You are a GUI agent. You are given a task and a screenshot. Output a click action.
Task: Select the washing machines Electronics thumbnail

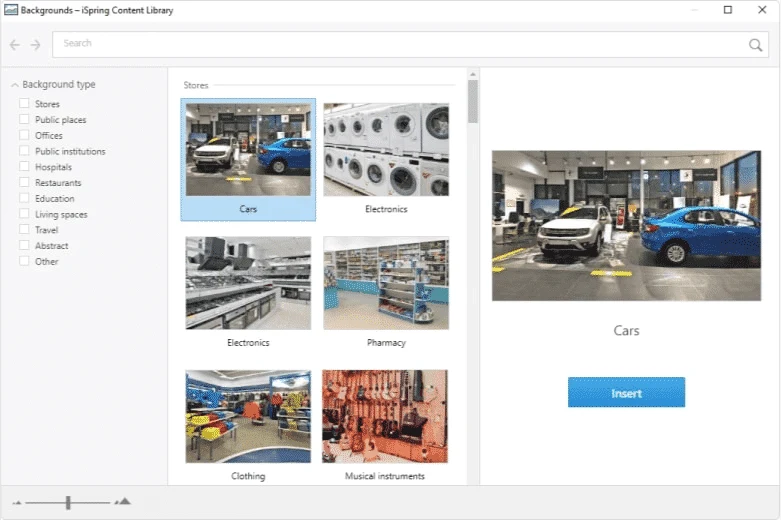point(386,149)
